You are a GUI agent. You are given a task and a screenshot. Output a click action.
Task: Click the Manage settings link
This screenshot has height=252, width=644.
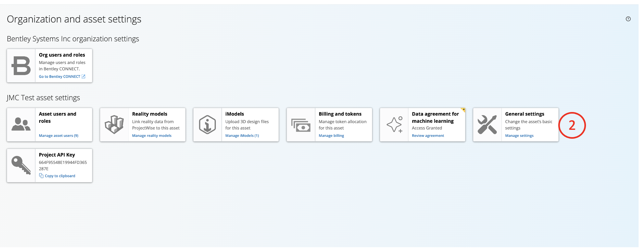tap(519, 136)
